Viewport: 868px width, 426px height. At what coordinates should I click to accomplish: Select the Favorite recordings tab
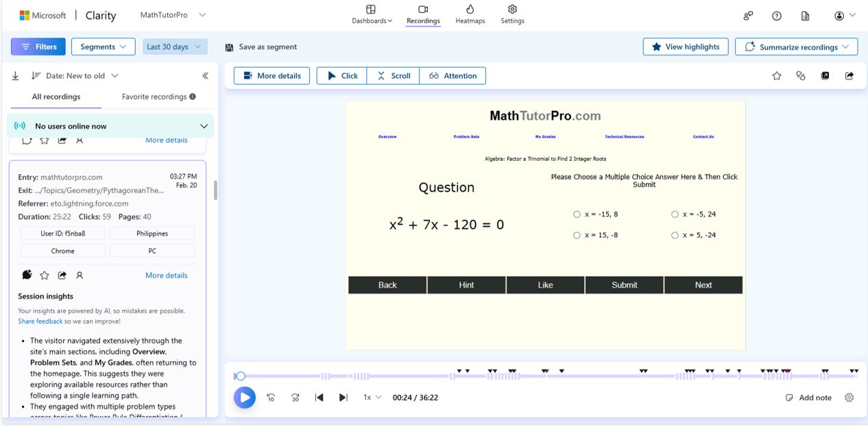pos(154,97)
